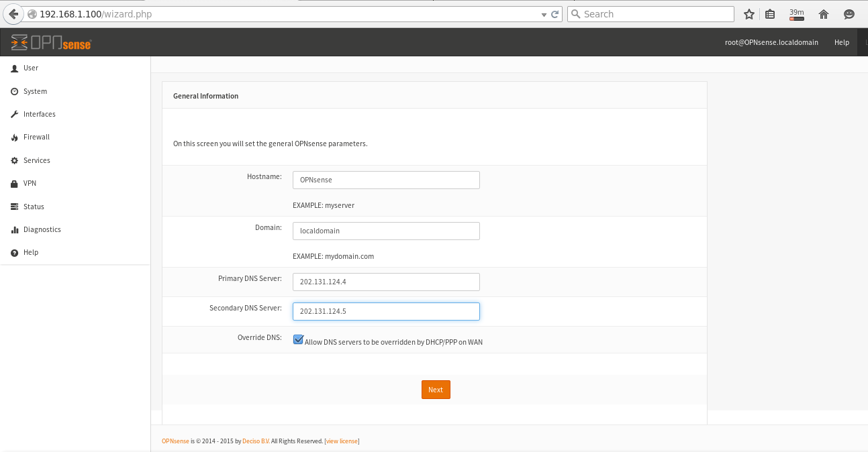Reload the page with the refresh icon
The image size is (868, 452).
555,14
